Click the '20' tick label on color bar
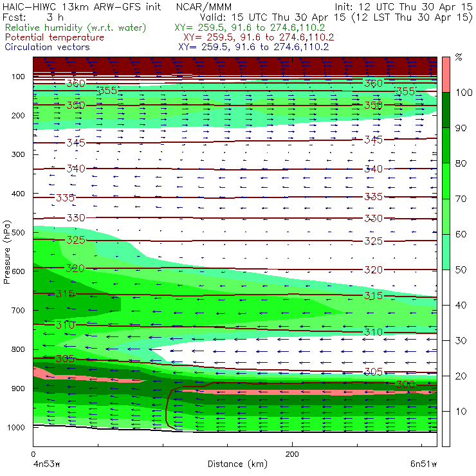The height and width of the screenshot is (476, 476). (461, 376)
